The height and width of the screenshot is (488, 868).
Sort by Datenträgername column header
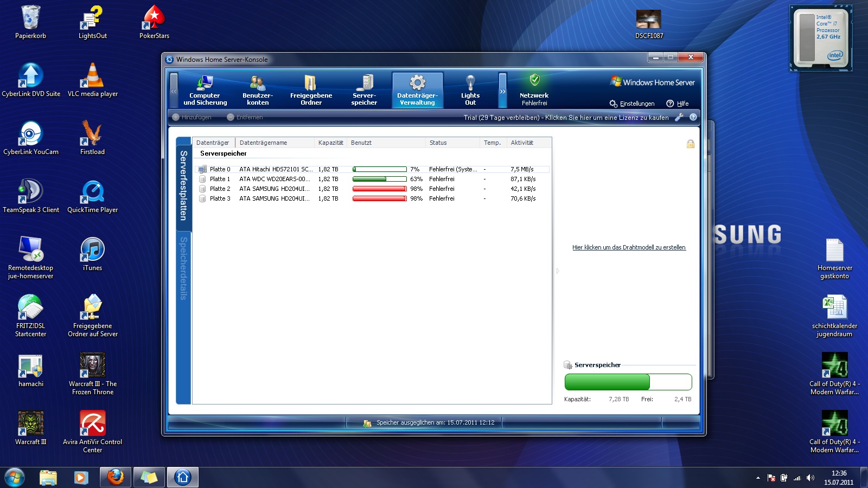click(x=275, y=143)
